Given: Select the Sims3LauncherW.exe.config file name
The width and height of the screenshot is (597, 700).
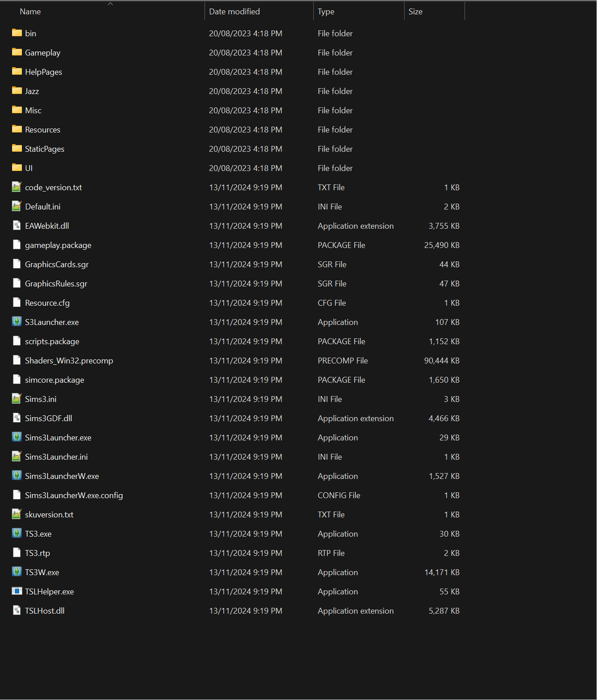Looking at the screenshot, I should pos(74,495).
